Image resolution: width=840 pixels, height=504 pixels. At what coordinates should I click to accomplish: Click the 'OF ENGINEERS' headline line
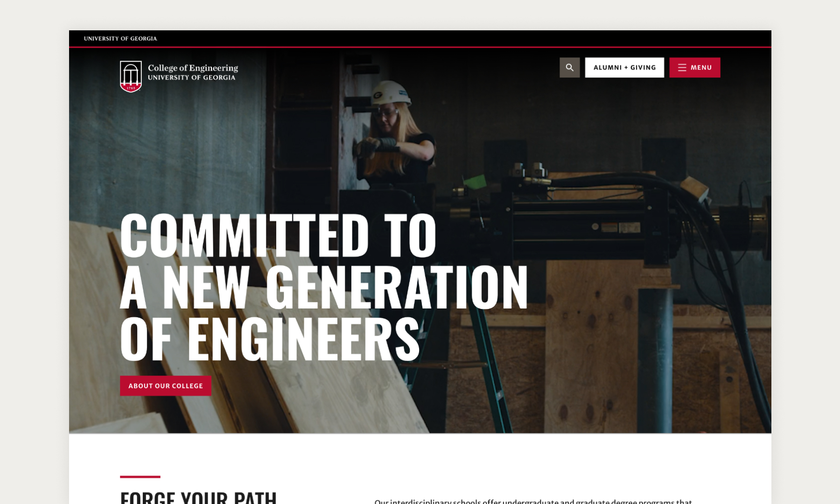tap(270, 338)
